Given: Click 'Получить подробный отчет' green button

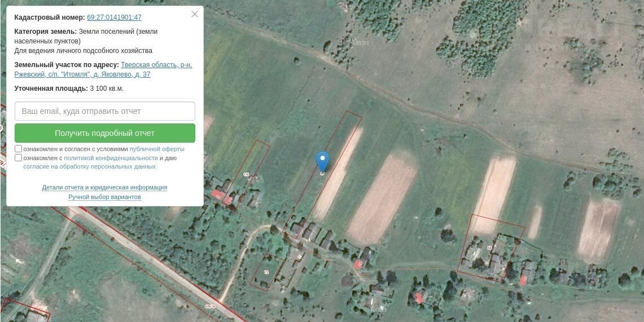Looking at the screenshot, I should click(105, 133).
